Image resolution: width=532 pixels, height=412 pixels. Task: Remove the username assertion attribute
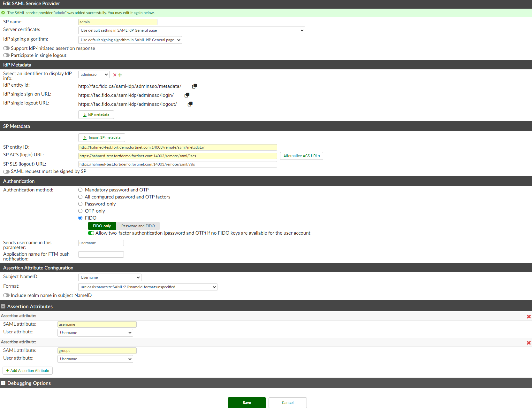(x=528, y=316)
